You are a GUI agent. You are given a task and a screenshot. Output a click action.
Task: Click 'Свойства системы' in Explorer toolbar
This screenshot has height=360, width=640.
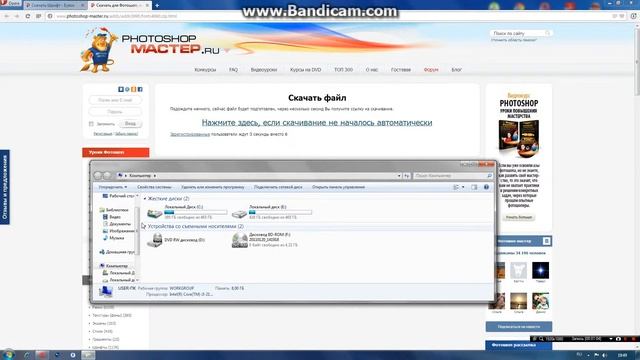pos(154,187)
